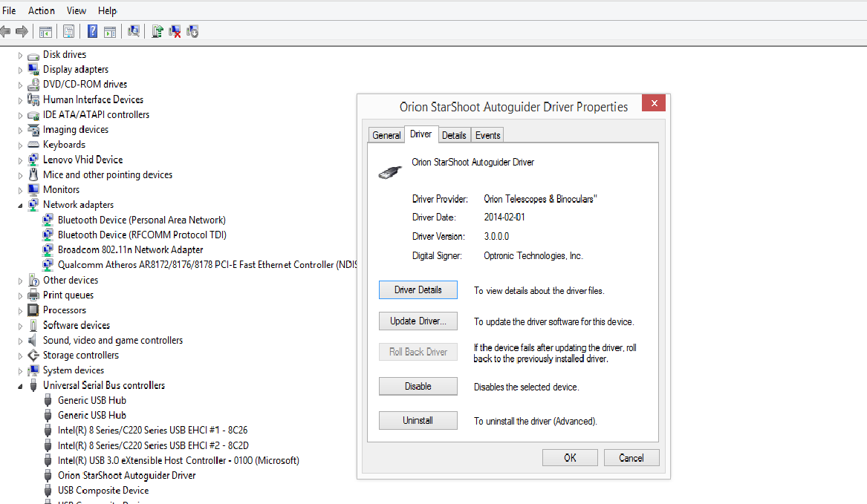Viewport: 867px width, 504px height.
Task: Select Broadcom 802.11n Network Adapter
Action: (x=131, y=250)
